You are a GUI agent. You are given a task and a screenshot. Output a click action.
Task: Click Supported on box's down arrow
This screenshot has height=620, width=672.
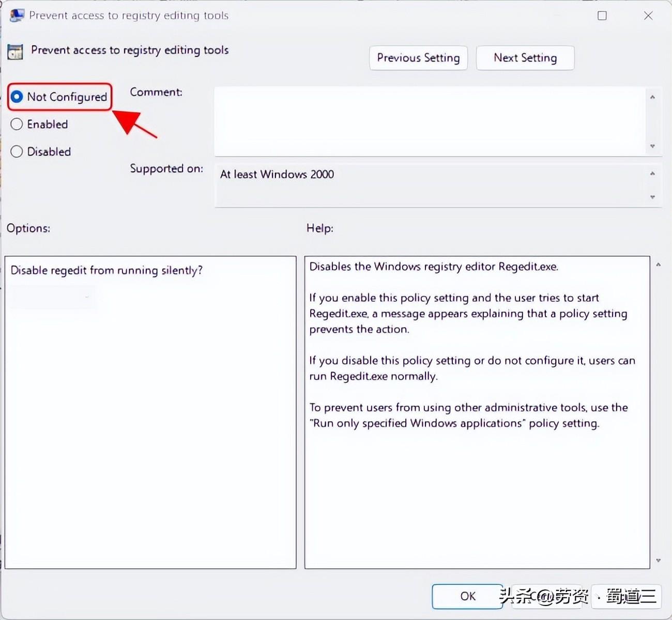[652, 197]
